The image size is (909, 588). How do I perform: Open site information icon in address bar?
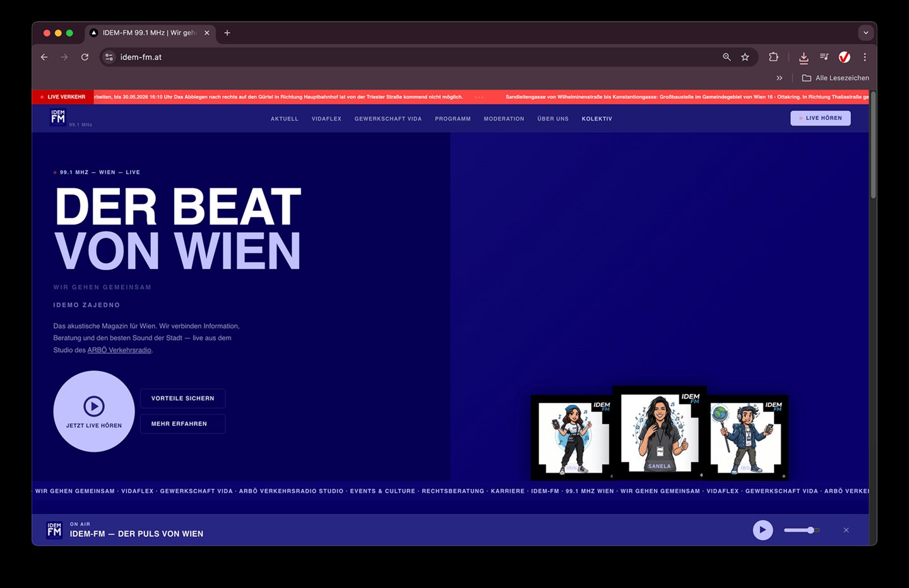click(109, 57)
